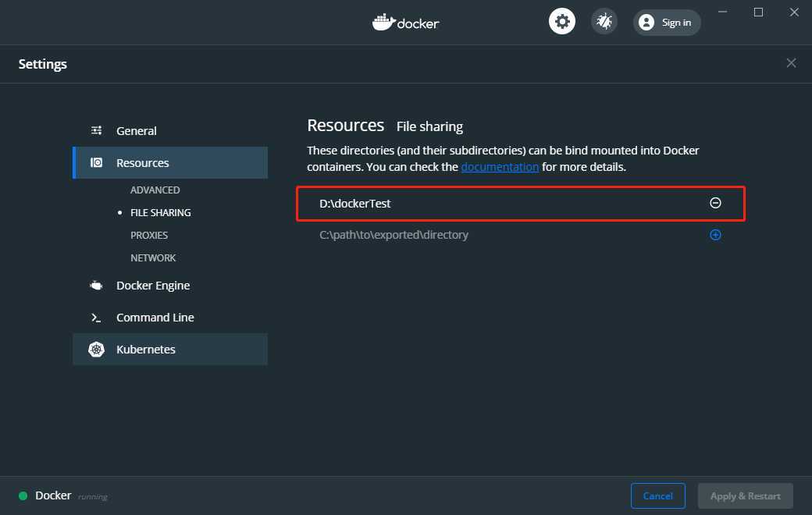Open troubleshoot via the bug icon
Screen dimensions: 812x515
pos(604,22)
